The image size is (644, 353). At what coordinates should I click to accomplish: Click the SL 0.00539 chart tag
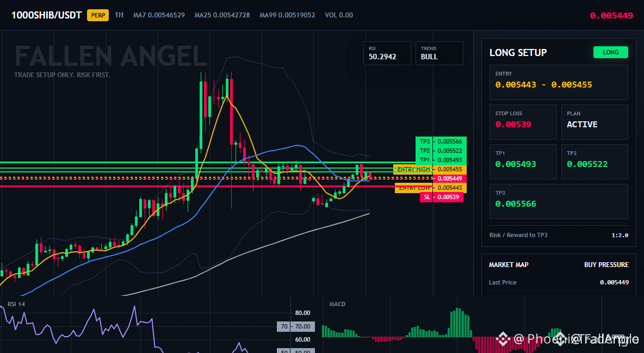pos(442,197)
